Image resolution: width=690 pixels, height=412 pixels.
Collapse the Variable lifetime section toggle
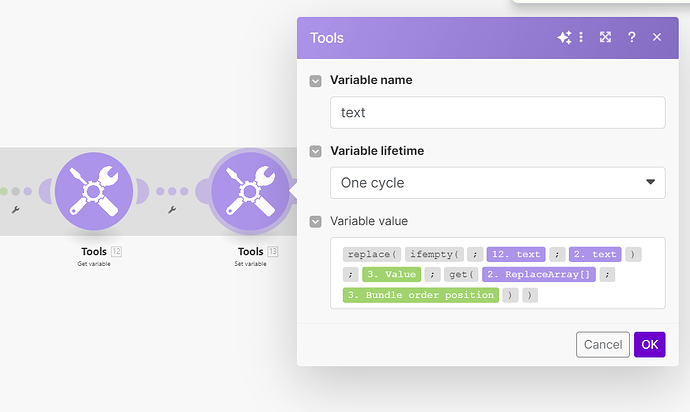[316, 151]
